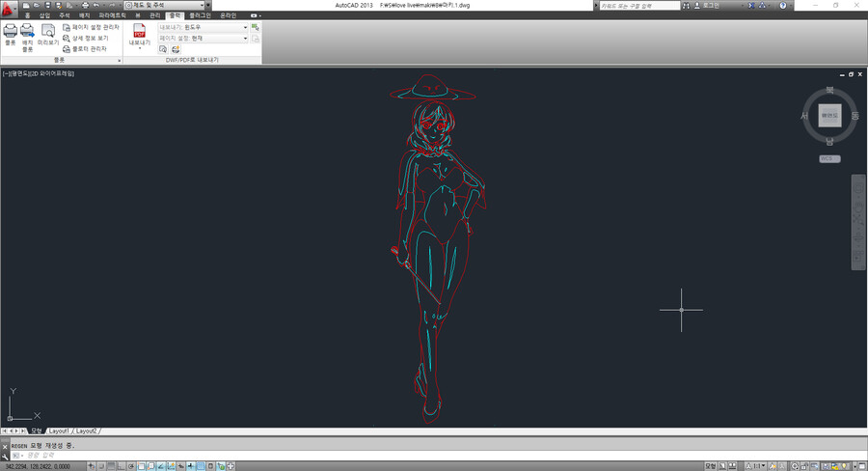Screen dimensions: 868x471
Task: Click the top face of the ViewCube
Action: point(828,116)
